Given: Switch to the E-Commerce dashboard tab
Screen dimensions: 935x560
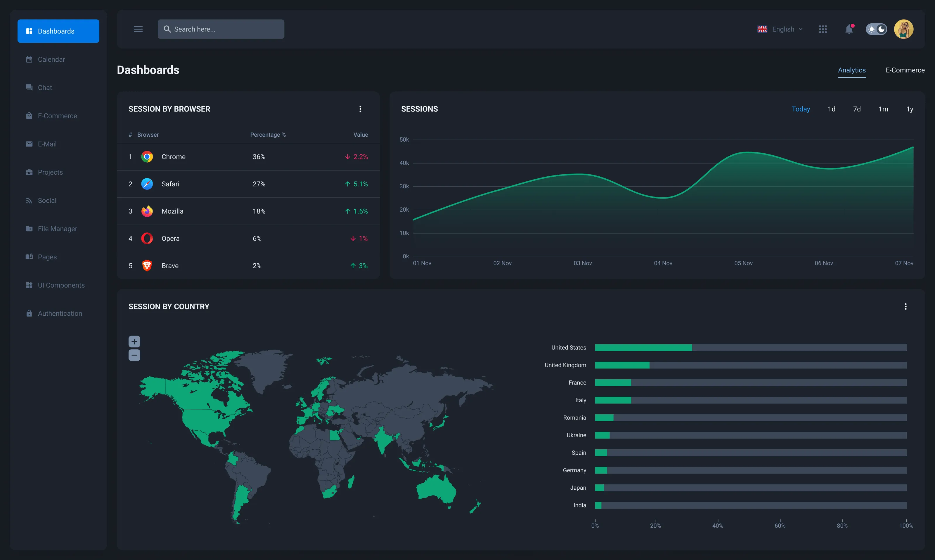Looking at the screenshot, I should (x=905, y=70).
